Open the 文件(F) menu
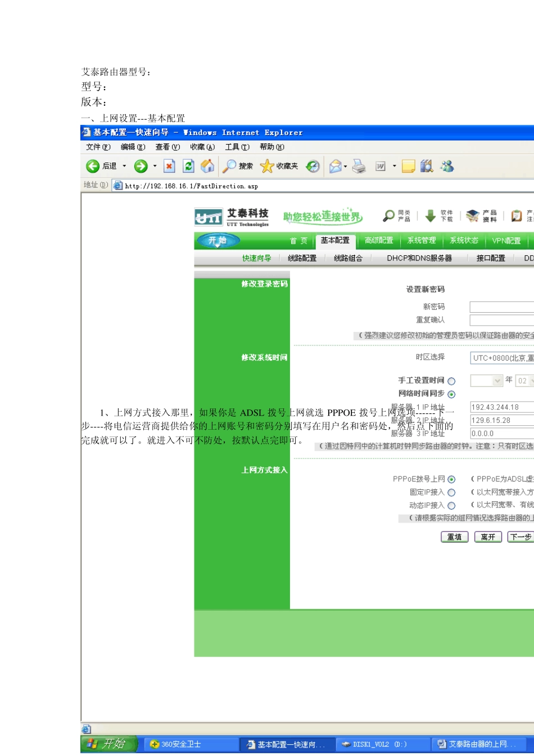The height and width of the screenshot is (756, 534). coord(98,147)
